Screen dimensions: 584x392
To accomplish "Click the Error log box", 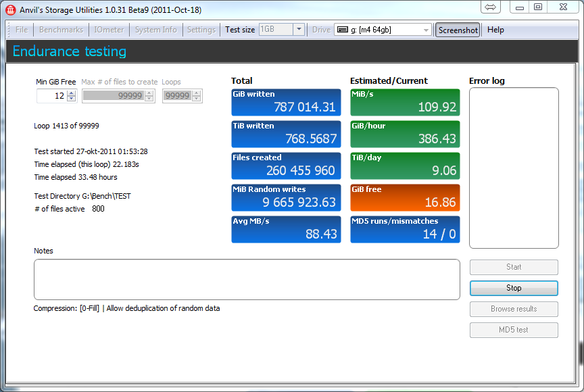I will 514,168.
